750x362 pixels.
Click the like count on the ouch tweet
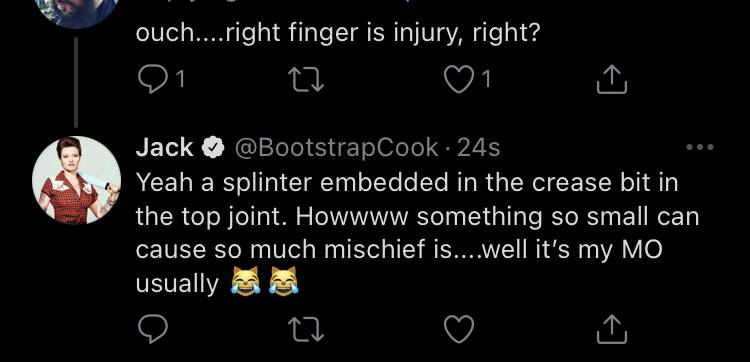coord(486,79)
